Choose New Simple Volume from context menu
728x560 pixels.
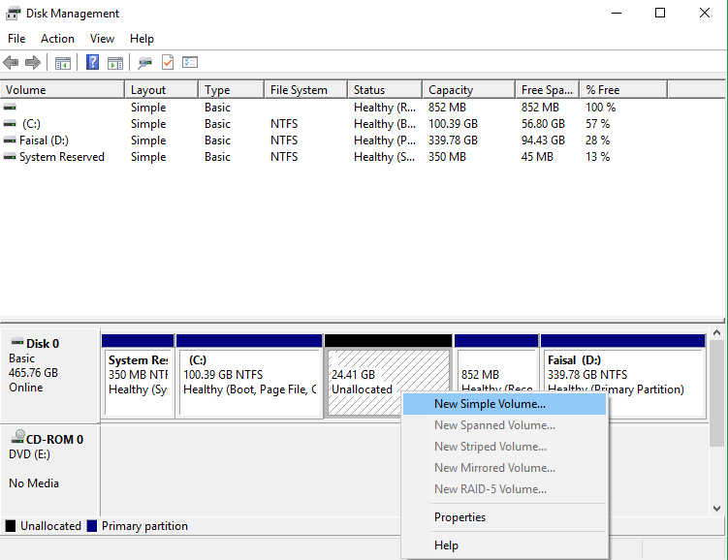coord(490,404)
